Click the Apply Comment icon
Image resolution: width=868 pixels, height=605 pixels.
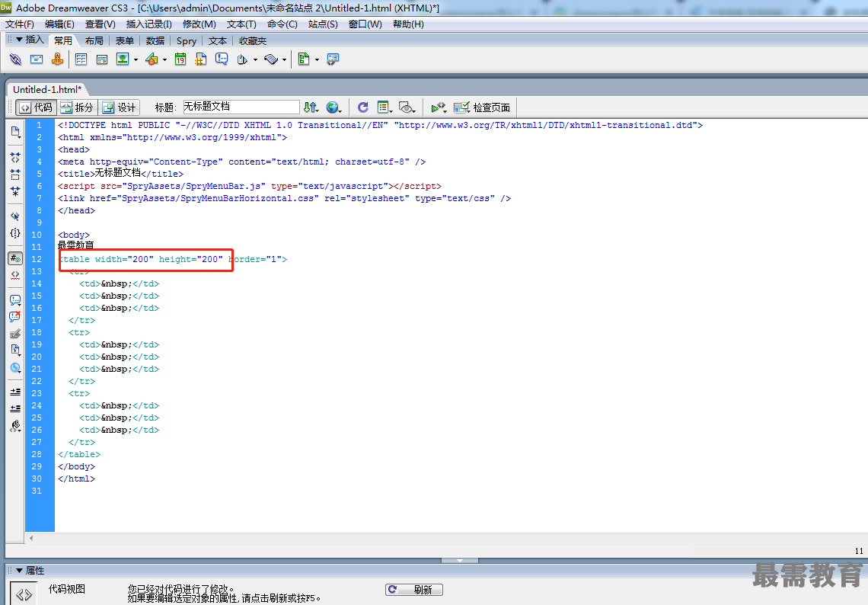[x=15, y=300]
